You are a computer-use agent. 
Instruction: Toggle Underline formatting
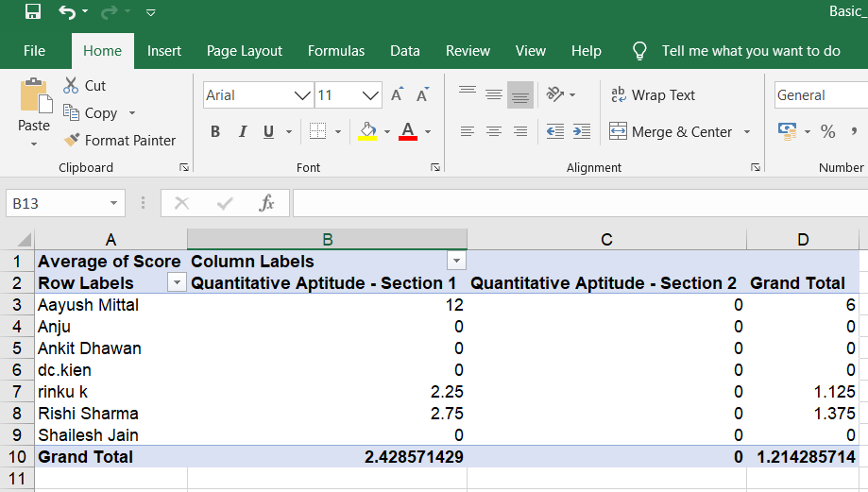[x=269, y=131]
